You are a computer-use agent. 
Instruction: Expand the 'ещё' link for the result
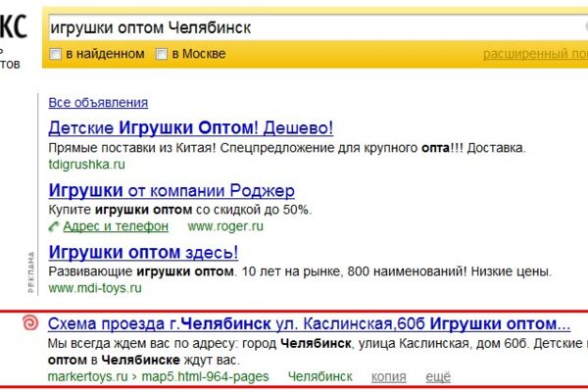pos(438,376)
